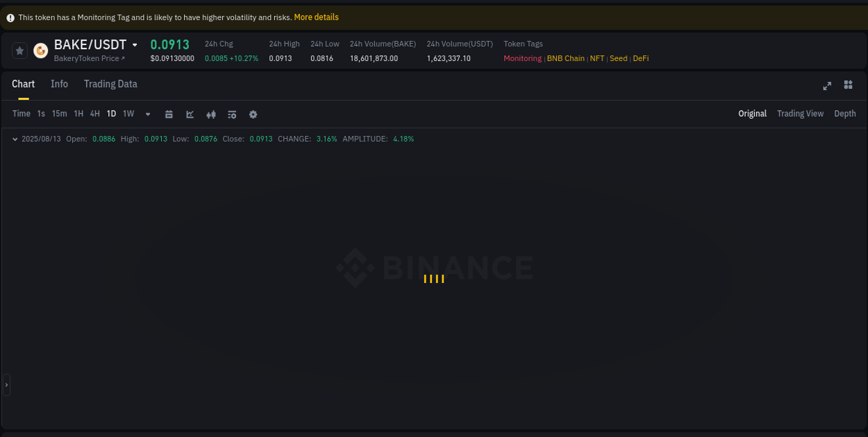This screenshot has width=868, height=437.
Task: Expand the extra time intervals dropdown
Action: pyautogui.click(x=148, y=114)
